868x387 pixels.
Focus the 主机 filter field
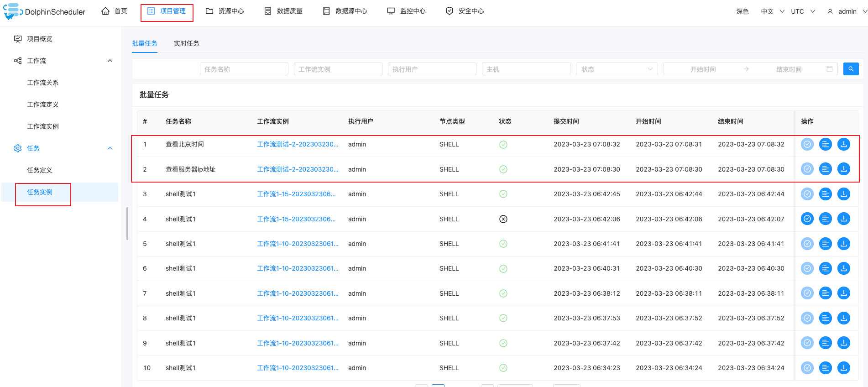tap(526, 69)
